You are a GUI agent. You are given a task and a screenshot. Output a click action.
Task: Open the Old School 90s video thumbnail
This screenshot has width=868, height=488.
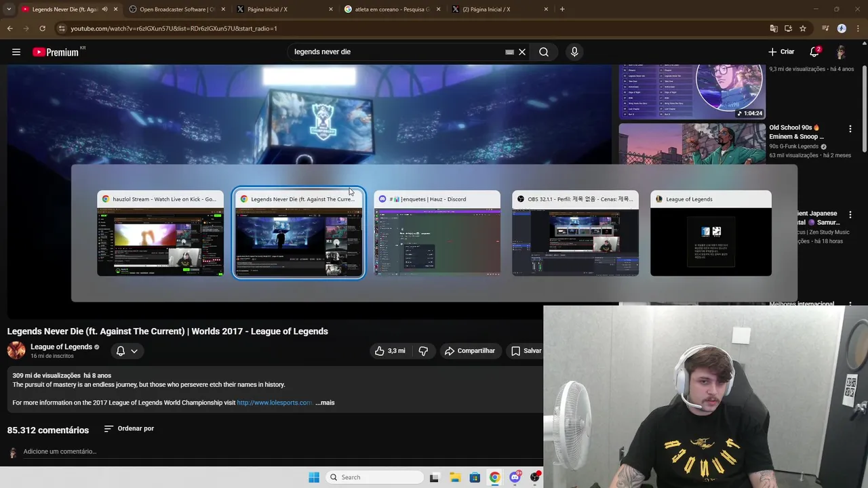692,144
